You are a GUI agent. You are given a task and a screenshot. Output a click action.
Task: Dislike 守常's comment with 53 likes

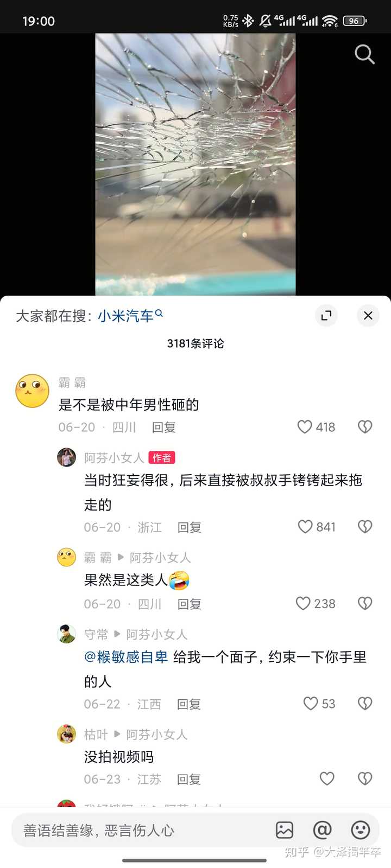coord(365,704)
